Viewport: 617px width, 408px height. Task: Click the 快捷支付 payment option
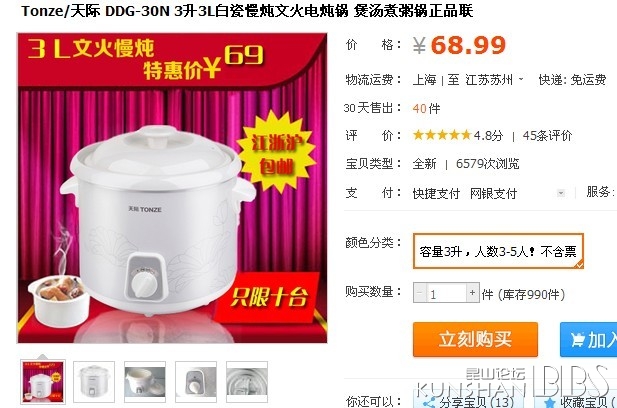click(436, 193)
